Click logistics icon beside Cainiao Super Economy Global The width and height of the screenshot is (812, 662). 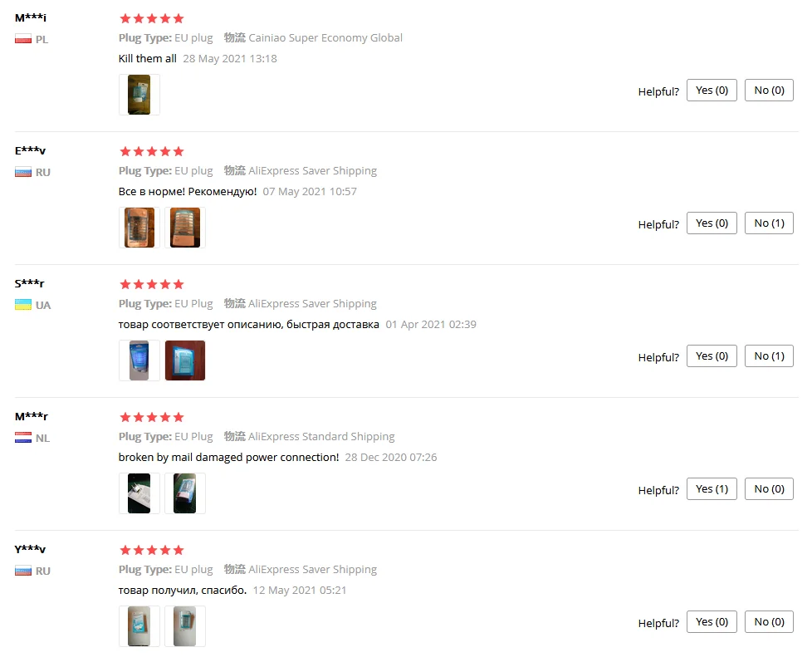[235, 38]
